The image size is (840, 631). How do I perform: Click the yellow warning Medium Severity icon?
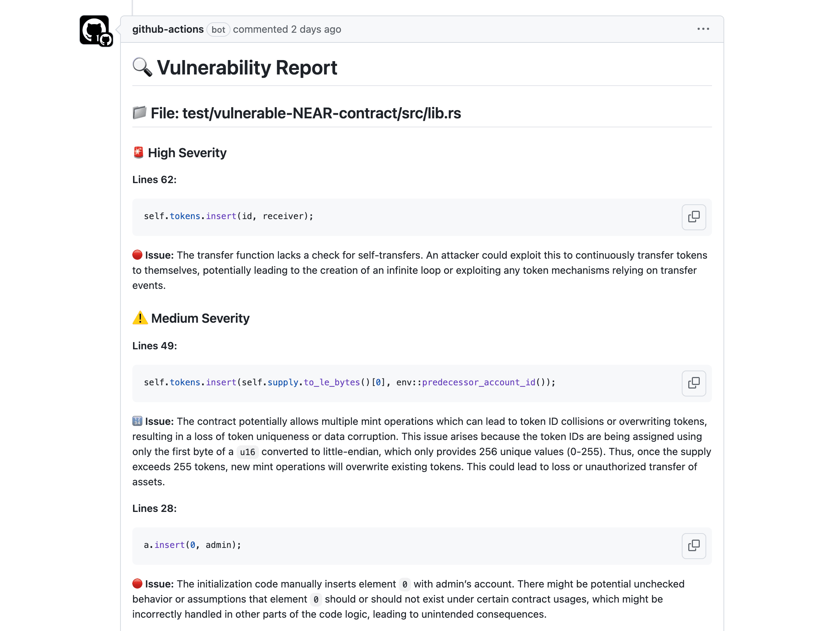[140, 318]
